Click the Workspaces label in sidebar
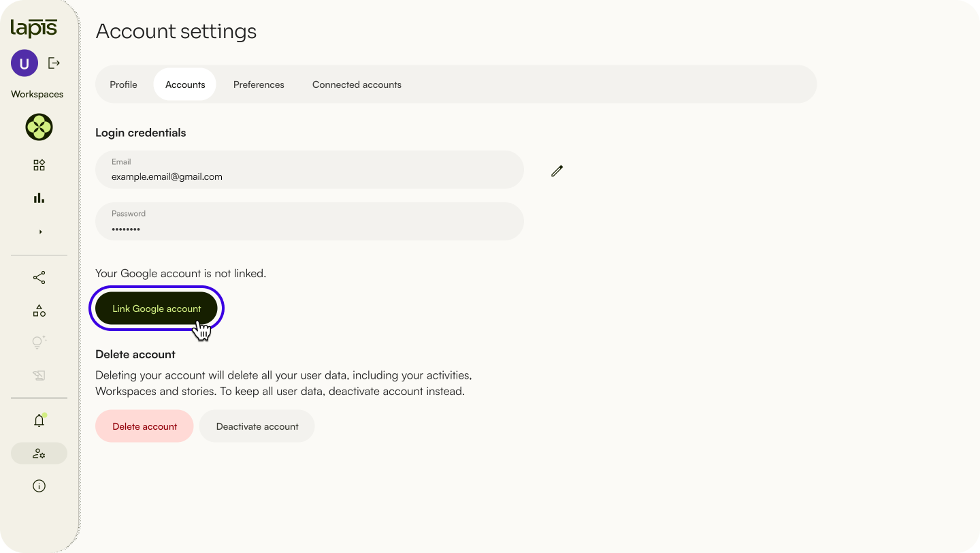Screen dimensions: 980x553 37,94
